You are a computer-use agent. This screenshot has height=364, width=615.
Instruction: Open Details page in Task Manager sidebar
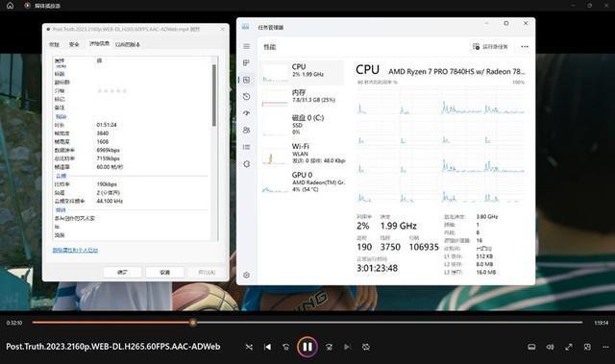pyautogui.click(x=246, y=147)
